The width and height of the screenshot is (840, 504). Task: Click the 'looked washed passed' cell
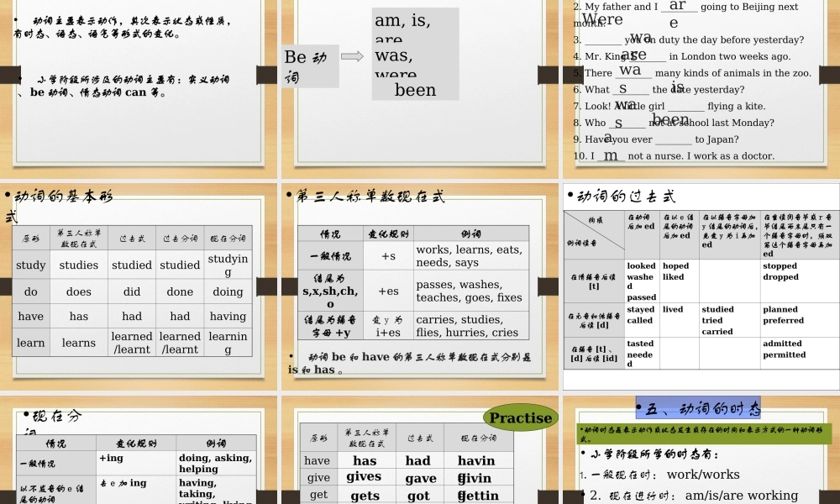click(x=642, y=281)
